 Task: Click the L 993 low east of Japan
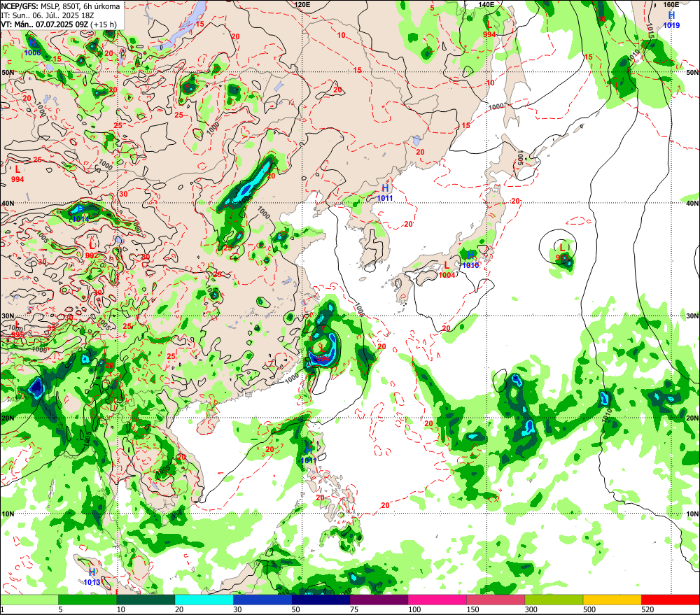click(x=562, y=252)
